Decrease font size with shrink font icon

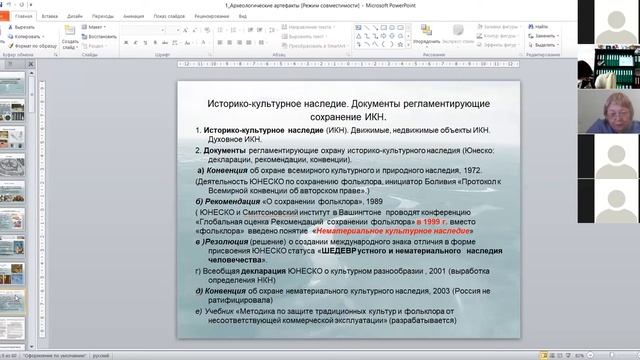(x=195, y=30)
